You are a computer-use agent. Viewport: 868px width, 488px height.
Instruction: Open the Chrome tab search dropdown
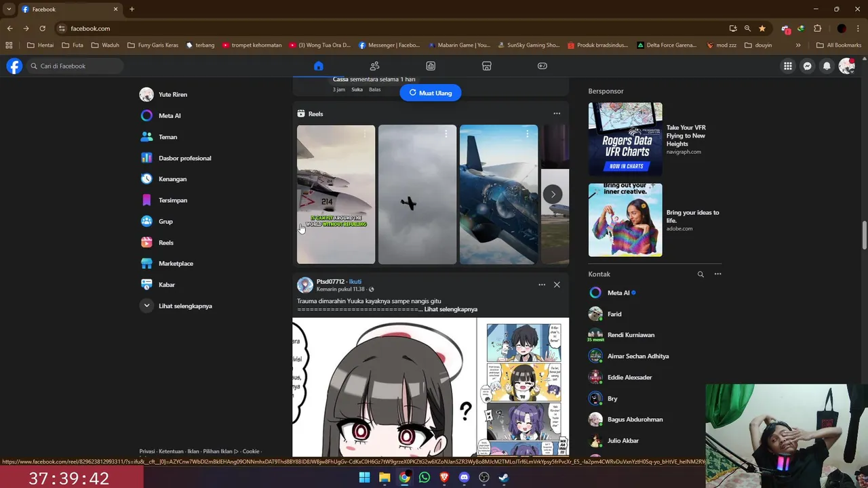tap(9, 9)
